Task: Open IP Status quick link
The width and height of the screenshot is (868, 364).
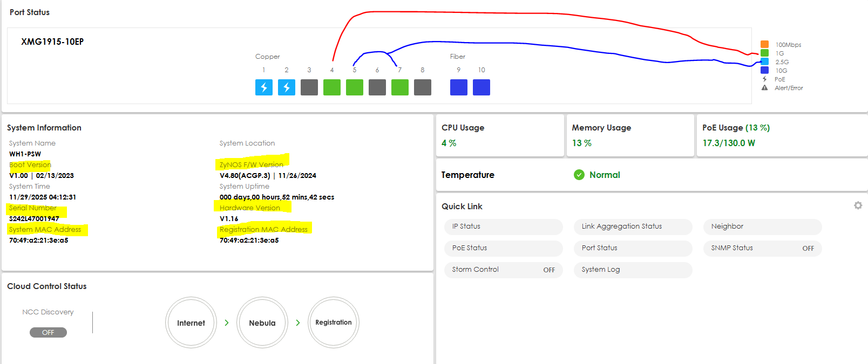Action: pyautogui.click(x=503, y=226)
